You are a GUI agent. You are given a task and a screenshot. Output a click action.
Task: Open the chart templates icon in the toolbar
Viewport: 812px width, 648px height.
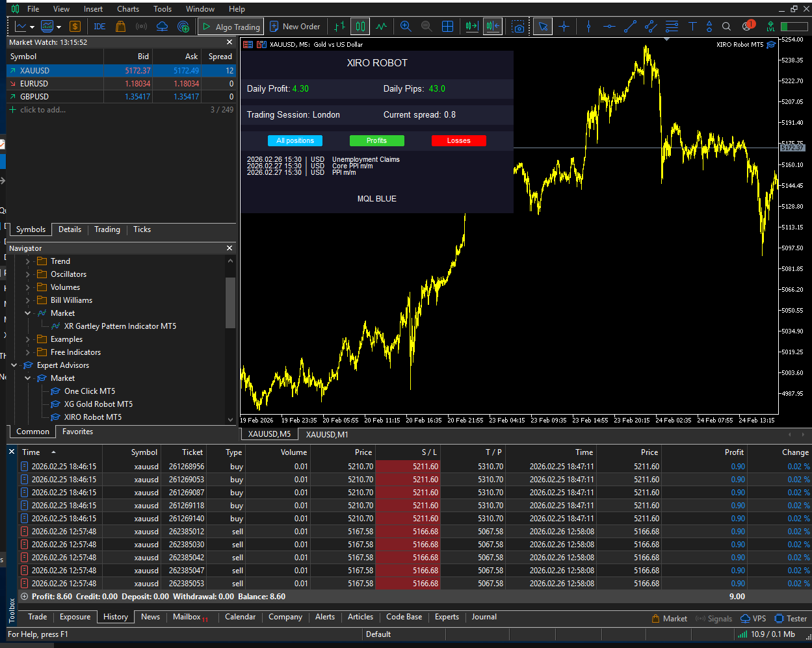[x=47, y=27]
